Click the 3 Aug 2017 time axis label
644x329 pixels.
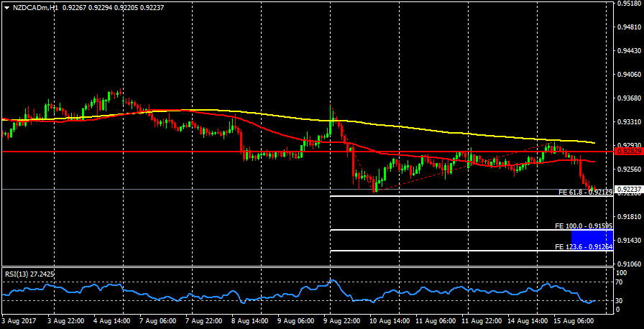[x=18, y=322]
